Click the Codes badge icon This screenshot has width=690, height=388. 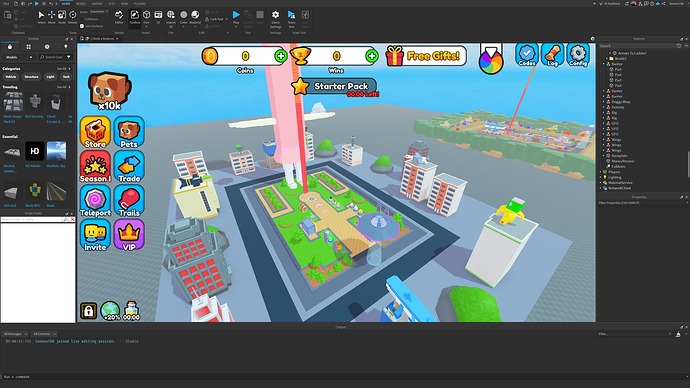(x=527, y=55)
